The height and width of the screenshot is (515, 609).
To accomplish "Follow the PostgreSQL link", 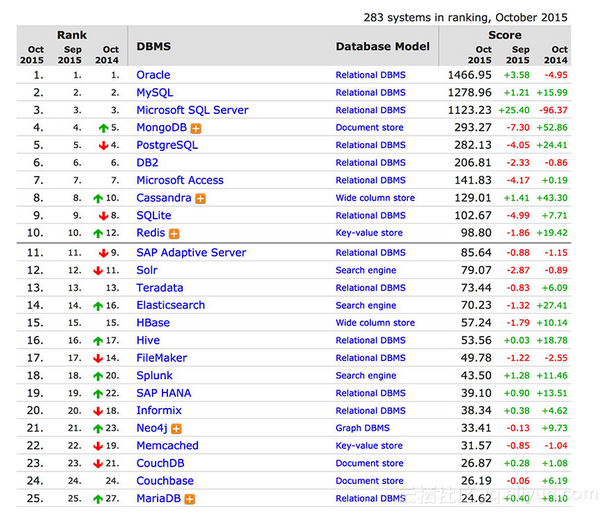I will click(167, 145).
